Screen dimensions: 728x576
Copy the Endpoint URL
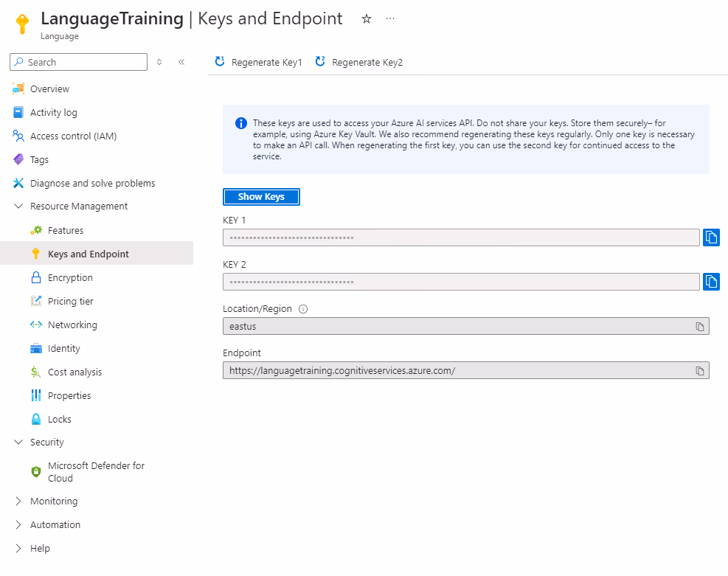pos(700,370)
